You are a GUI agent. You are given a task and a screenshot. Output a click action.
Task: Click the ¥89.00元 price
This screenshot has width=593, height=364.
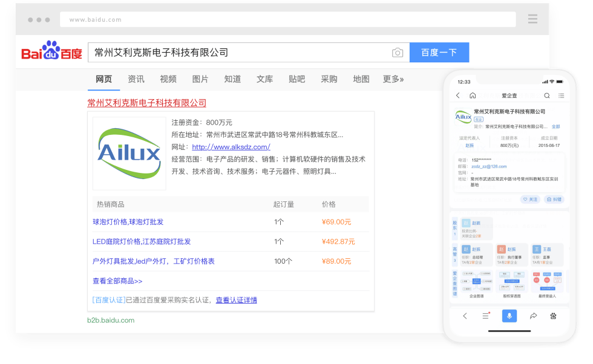pos(336,261)
